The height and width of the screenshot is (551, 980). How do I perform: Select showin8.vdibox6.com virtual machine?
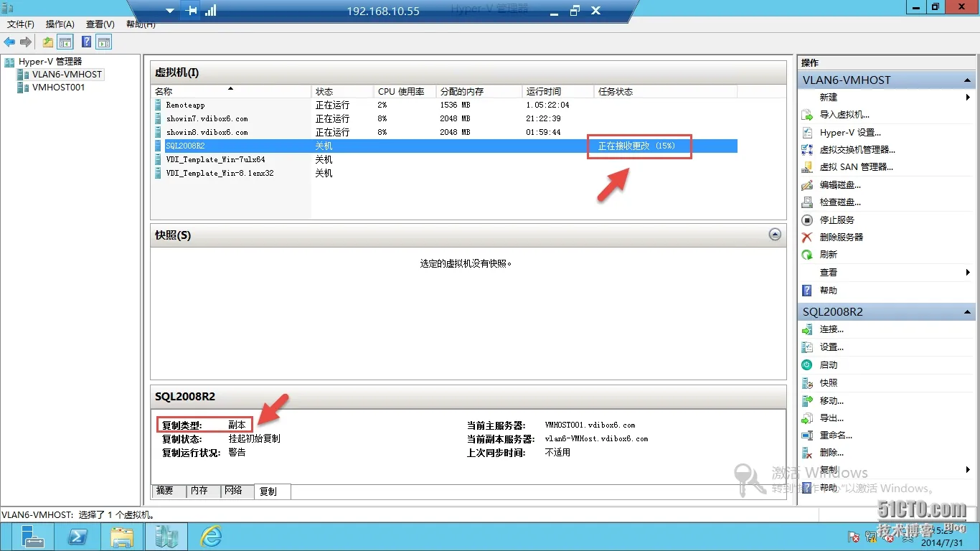click(444, 133)
